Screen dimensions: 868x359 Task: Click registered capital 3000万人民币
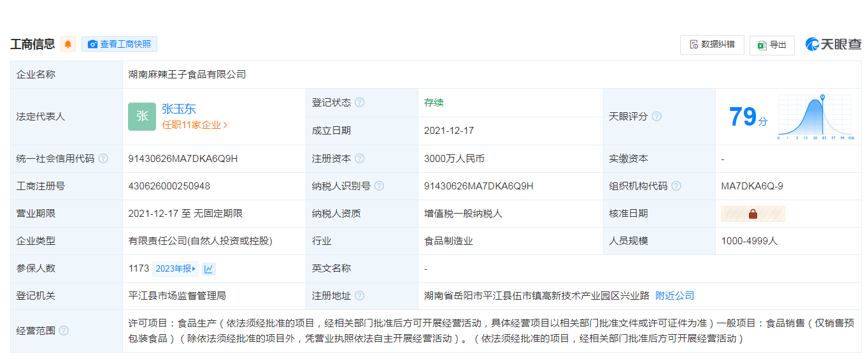(x=454, y=159)
